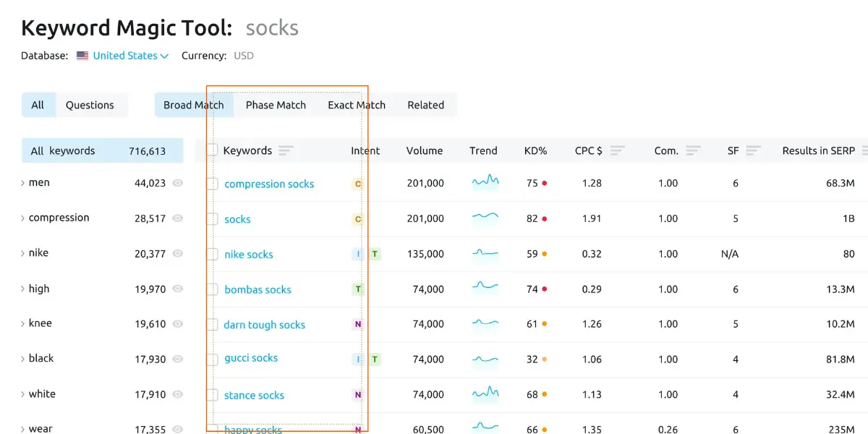Click the T intent badge for gucci socks
Screen dimensions: 868x434
(x=375, y=359)
